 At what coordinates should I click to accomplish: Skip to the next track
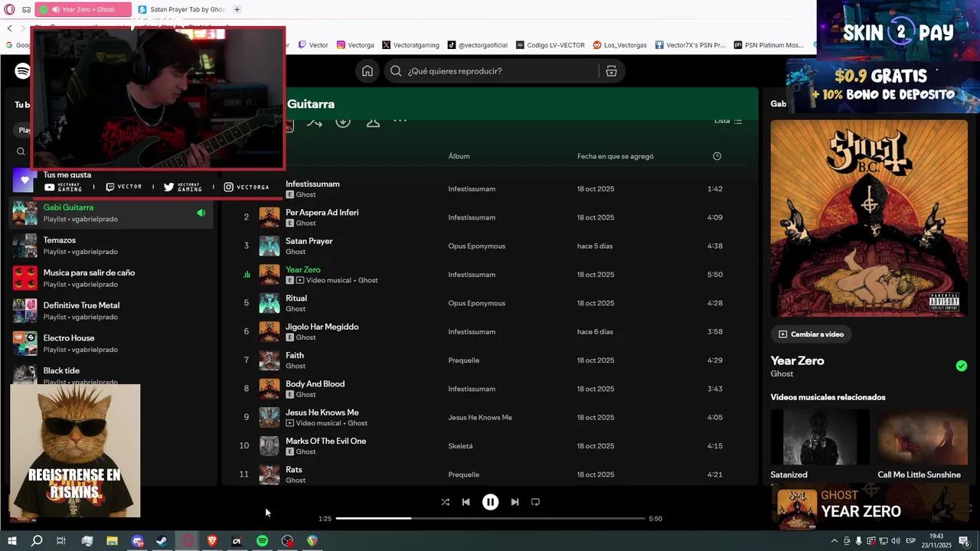514,502
